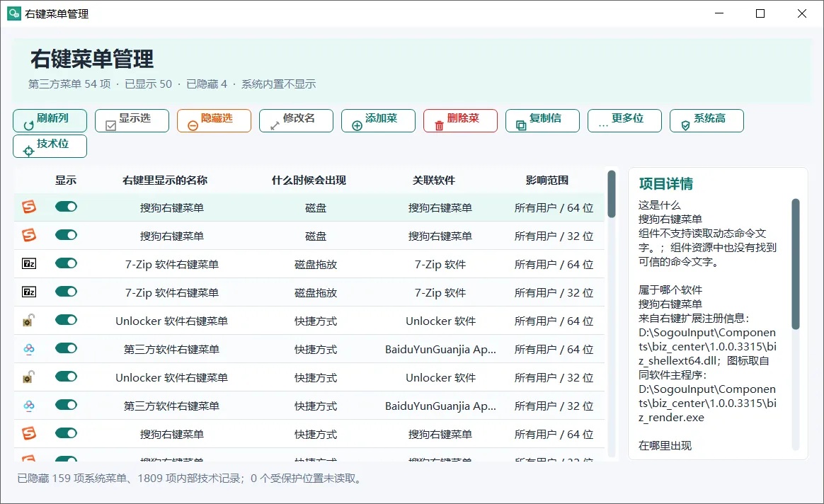Click the 搜狗 icon in the 磁盘 32 位 row
Viewport: 824px width, 504px height.
tap(29, 235)
